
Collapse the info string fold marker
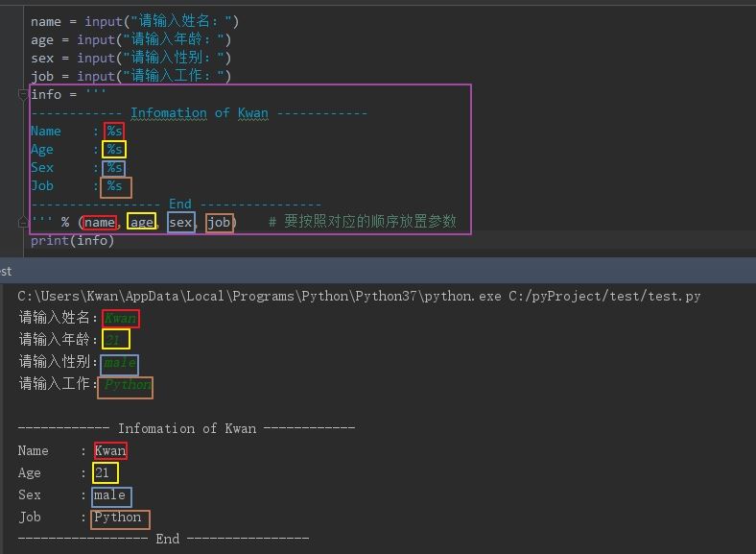(23, 94)
